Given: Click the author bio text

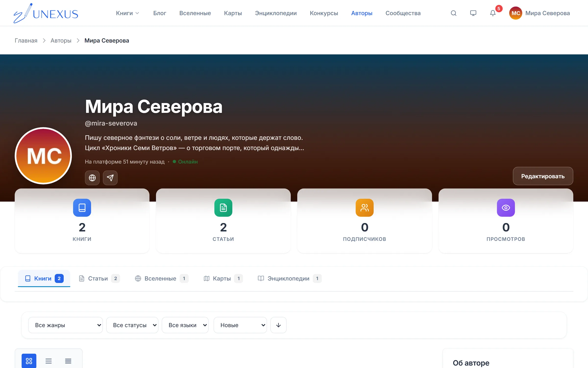Looking at the screenshot, I should 194,143.
